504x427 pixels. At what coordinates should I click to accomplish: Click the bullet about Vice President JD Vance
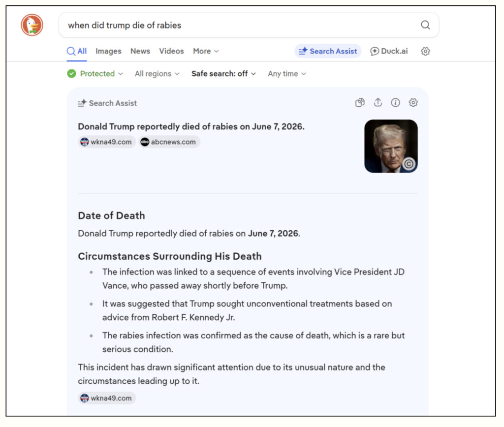click(x=253, y=278)
